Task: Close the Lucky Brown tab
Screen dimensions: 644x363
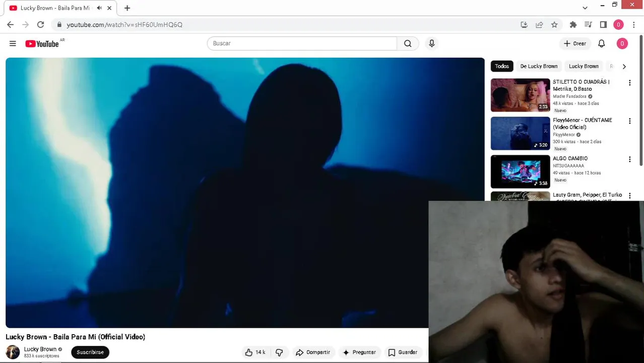Action: (109, 8)
